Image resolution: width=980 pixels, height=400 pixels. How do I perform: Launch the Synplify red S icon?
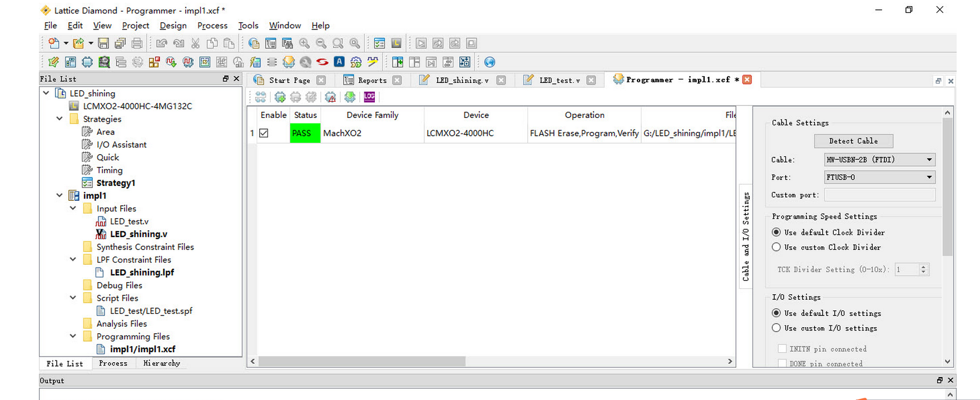pos(322,62)
